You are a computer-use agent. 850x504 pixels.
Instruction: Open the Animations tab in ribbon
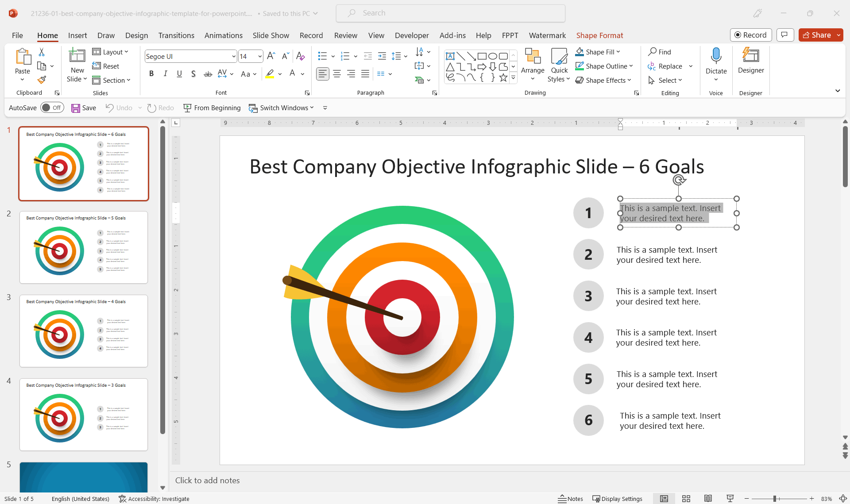[222, 35]
